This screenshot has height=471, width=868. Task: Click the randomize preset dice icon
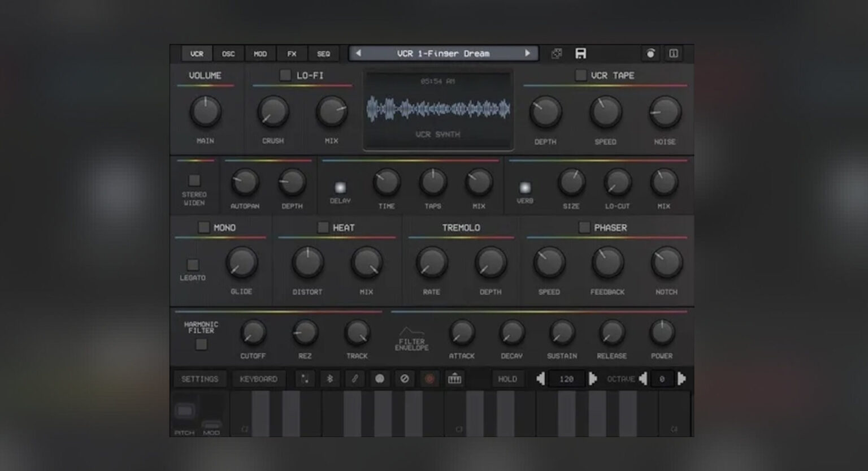557,53
